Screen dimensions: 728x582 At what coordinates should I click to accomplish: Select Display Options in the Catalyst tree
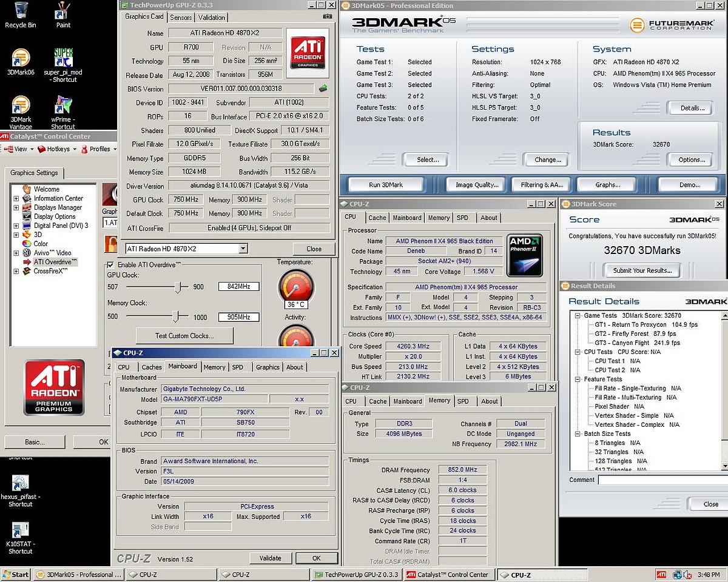click(x=55, y=216)
